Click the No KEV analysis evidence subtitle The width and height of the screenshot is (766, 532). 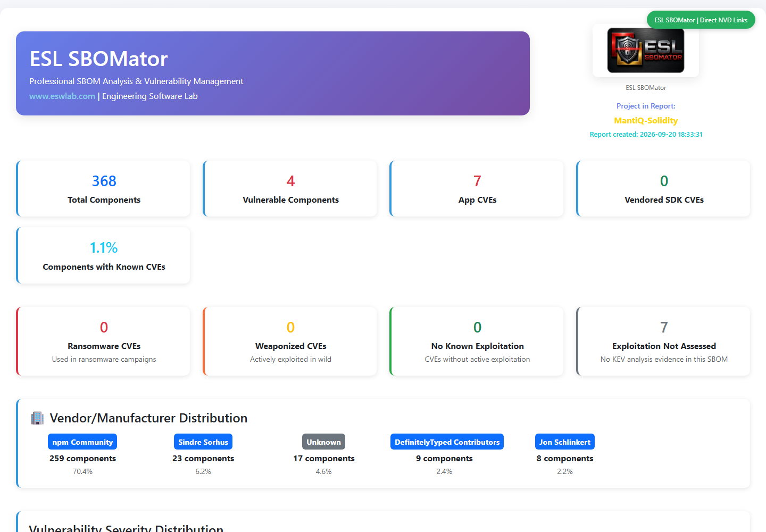click(x=664, y=360)
